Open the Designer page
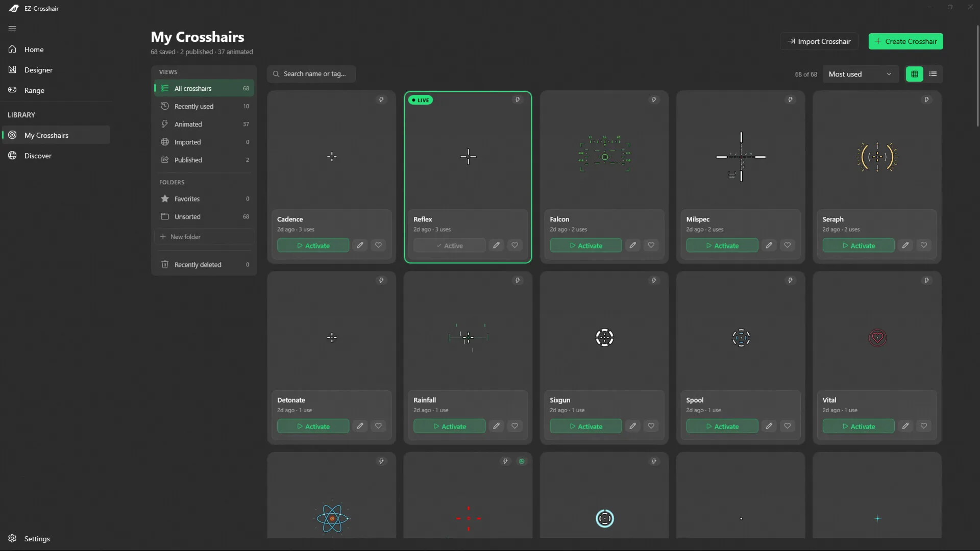980x551 pixels. 55,70
